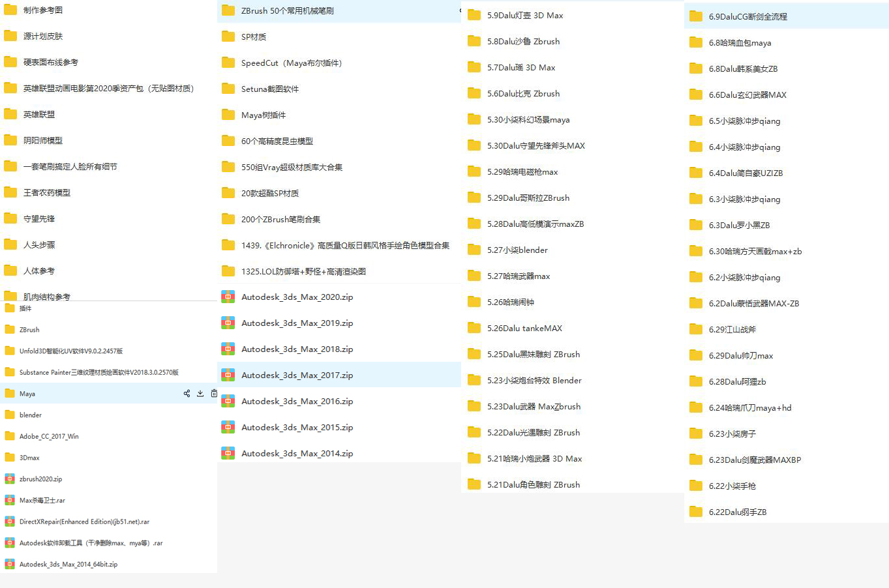Image resolution: width=889 pixels, height=588 pixels.
Task: Click the download icon on the Maya row
Action: tap(200, 394)
